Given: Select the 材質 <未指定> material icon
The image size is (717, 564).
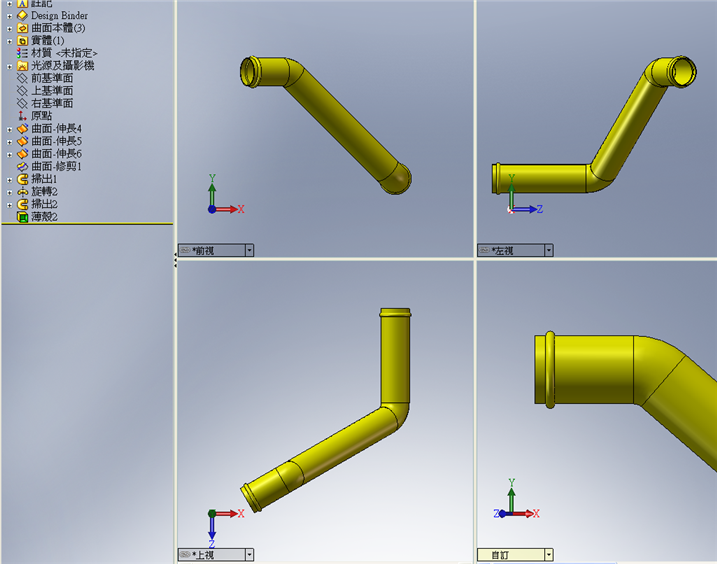Looking at the screenshot, I should point(22,53).
